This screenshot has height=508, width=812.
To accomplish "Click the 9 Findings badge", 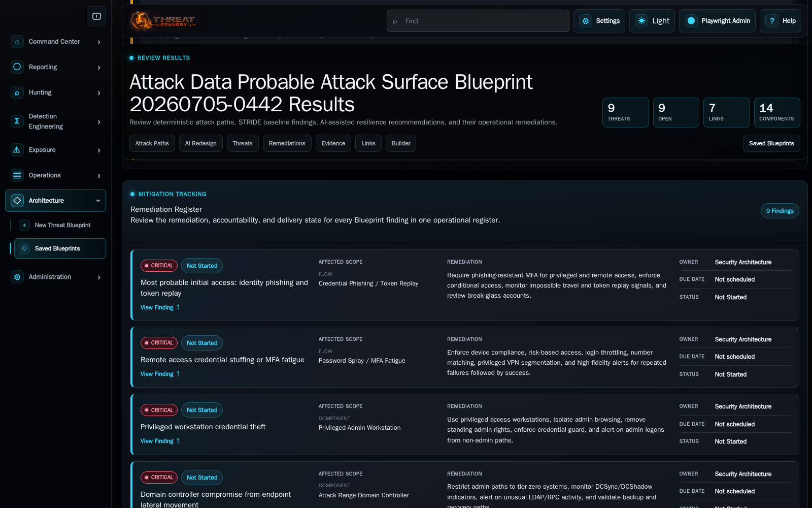I will (x=780, y=211).
